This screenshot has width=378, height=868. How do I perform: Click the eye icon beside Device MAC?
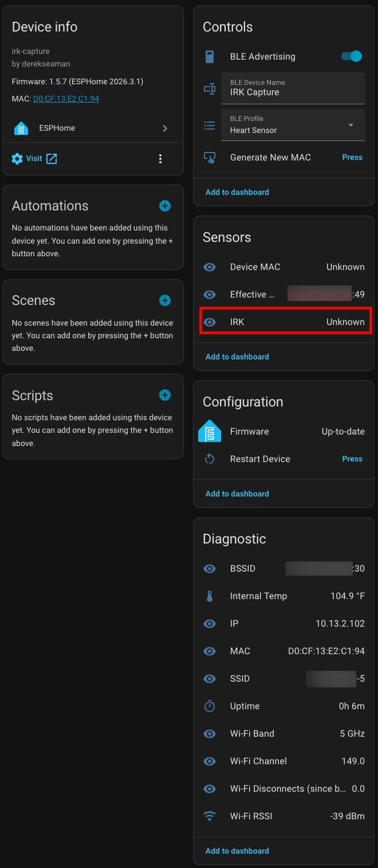point(210,267)
